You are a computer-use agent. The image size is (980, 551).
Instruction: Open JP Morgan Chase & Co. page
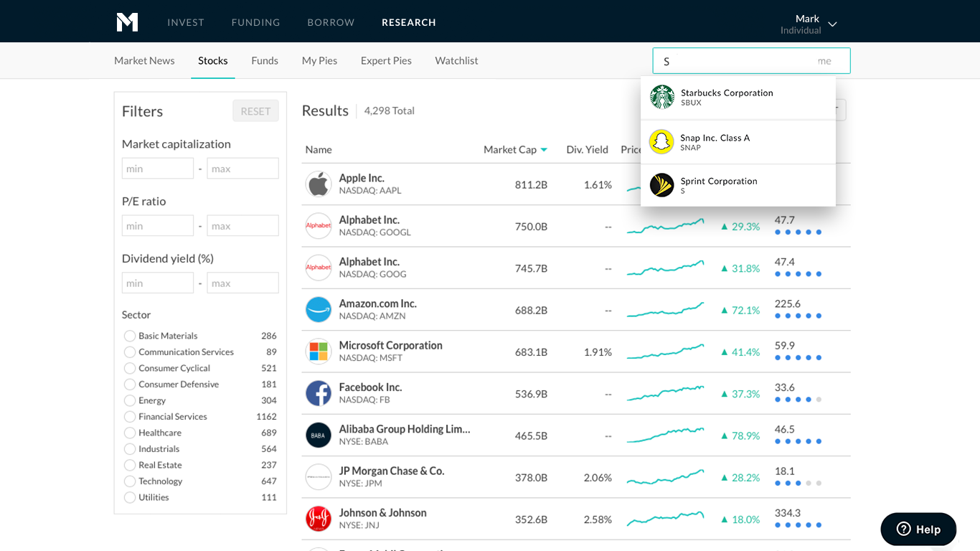pyautogui.click(x=392, y=471)
